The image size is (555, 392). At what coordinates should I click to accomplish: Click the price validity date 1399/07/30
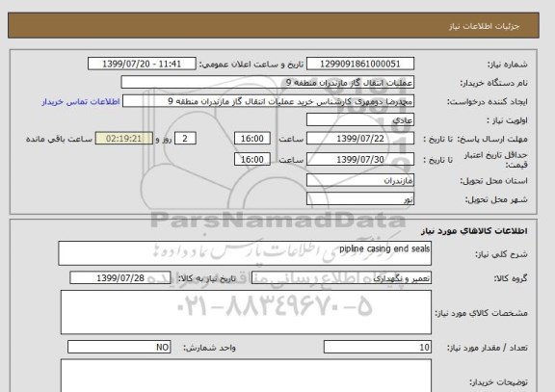tap(360, 159)
